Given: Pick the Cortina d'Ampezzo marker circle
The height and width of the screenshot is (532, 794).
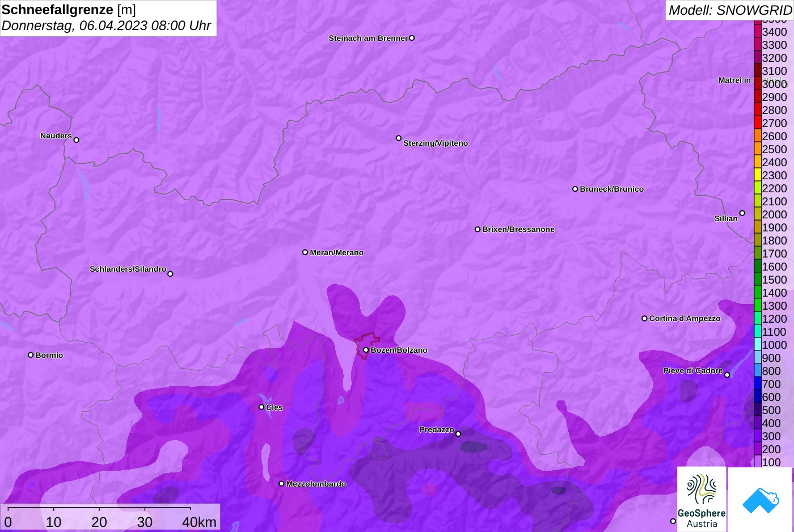Looking at the screenshot, I should pyautogui.click(x=644, y=318).
